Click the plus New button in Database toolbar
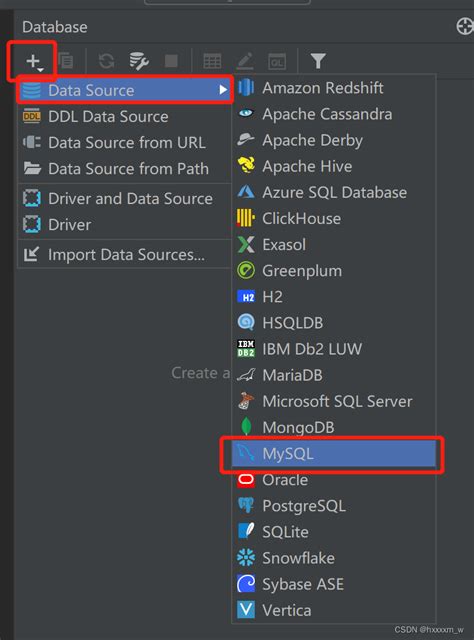 click(x=33, y=61)
